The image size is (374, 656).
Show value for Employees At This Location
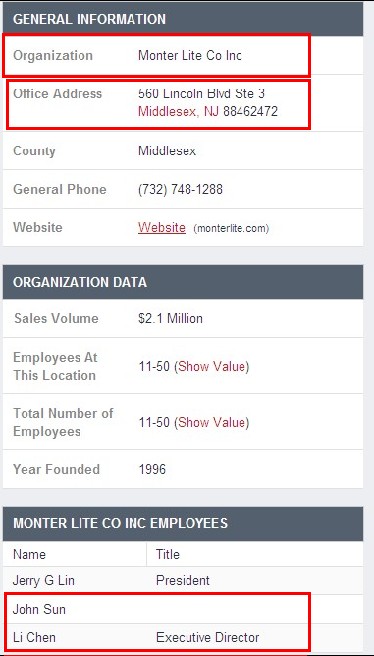213,366
